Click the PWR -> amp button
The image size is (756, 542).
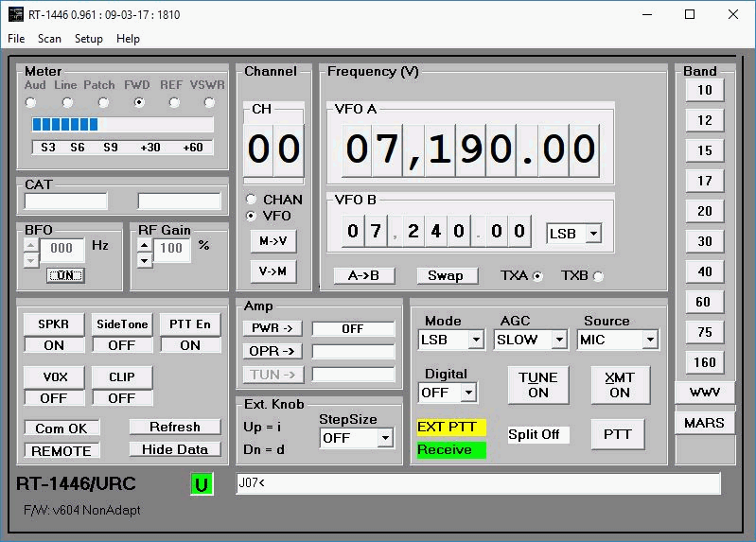(272, 328)
